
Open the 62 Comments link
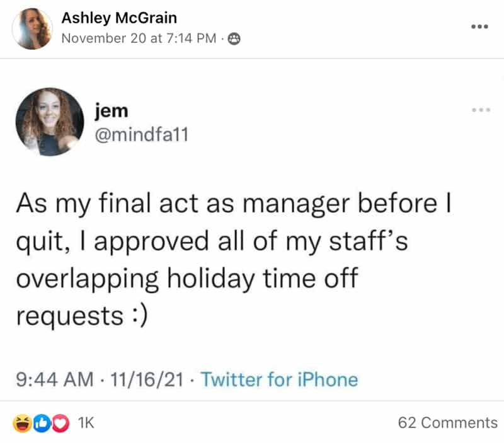447,423
